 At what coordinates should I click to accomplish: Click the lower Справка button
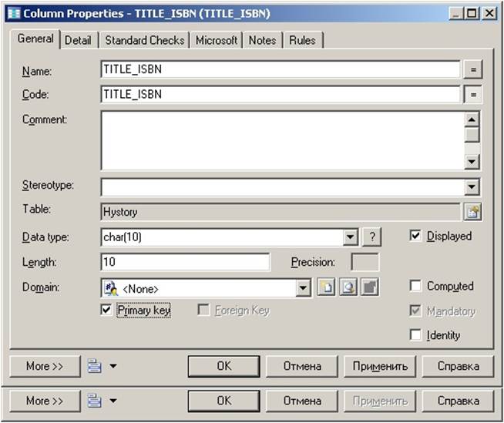tap(458, 401)
